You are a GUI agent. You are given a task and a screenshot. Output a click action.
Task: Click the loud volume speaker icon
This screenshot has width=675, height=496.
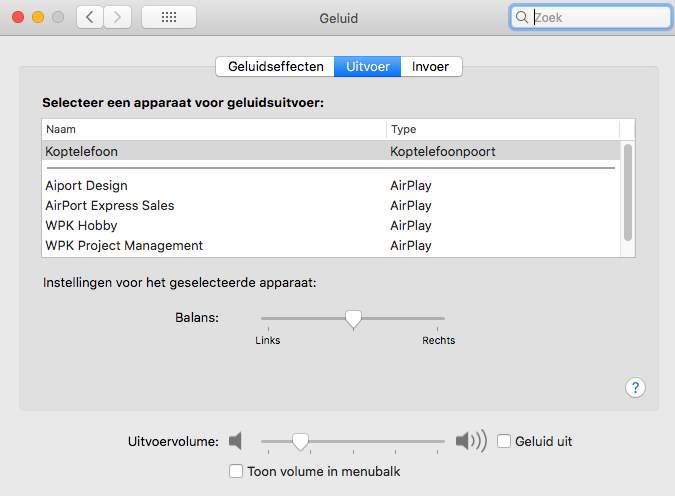pos(470,441)
